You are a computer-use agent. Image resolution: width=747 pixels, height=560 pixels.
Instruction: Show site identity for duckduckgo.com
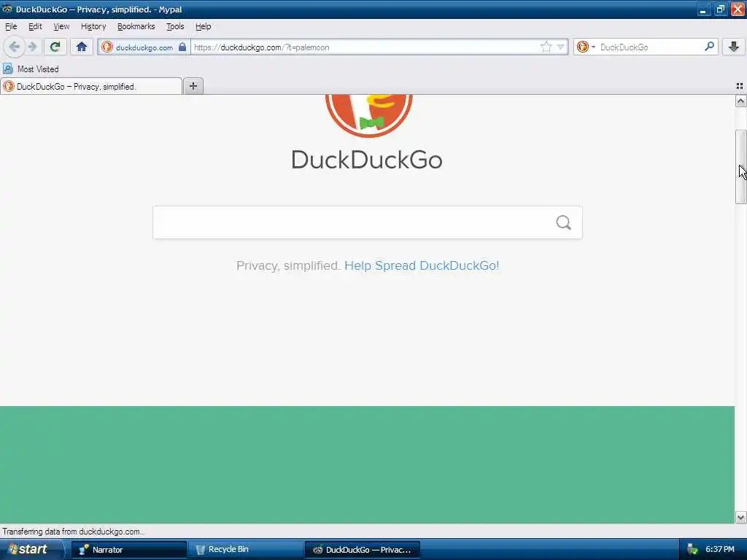144,47
